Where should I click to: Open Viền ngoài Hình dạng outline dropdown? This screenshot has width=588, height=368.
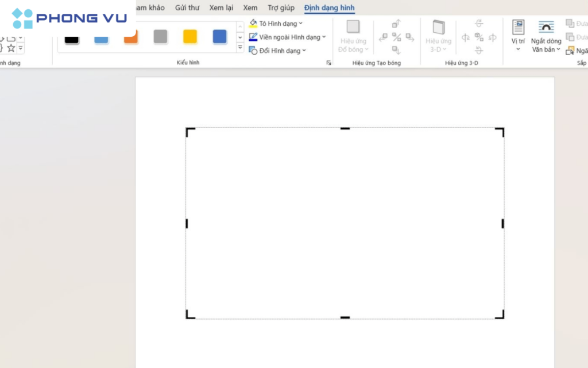click(x=287, y=37)
